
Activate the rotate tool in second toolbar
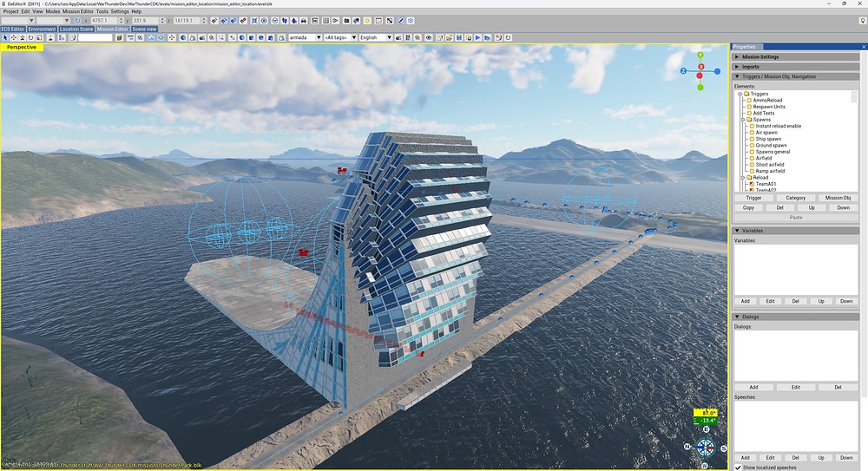[30, 37]
